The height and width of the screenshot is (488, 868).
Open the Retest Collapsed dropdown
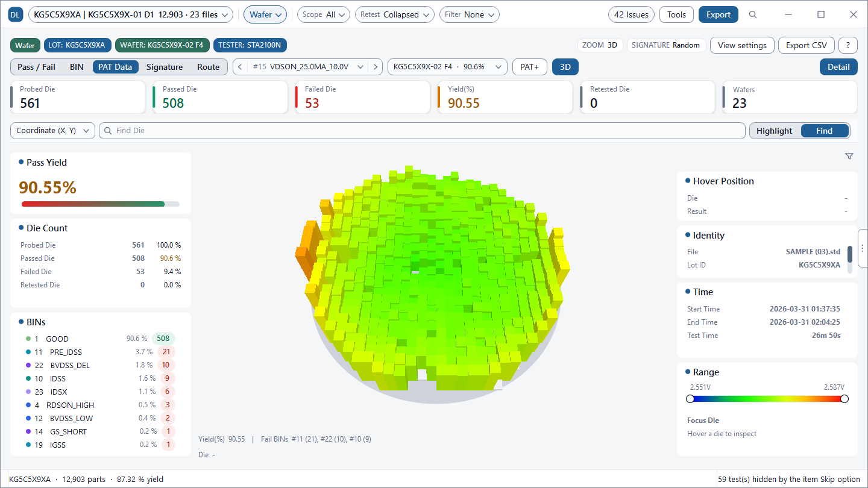395,14
